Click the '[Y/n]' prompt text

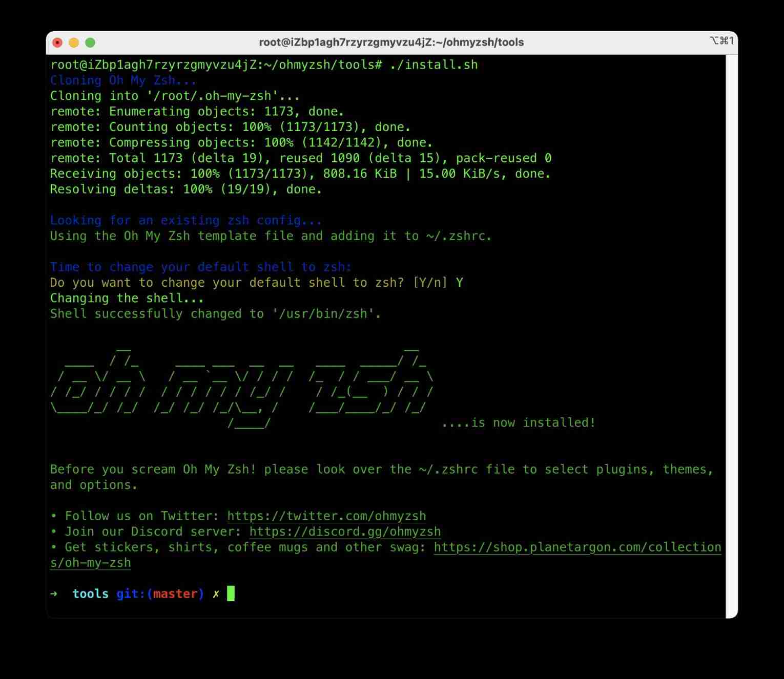point(430,283)
